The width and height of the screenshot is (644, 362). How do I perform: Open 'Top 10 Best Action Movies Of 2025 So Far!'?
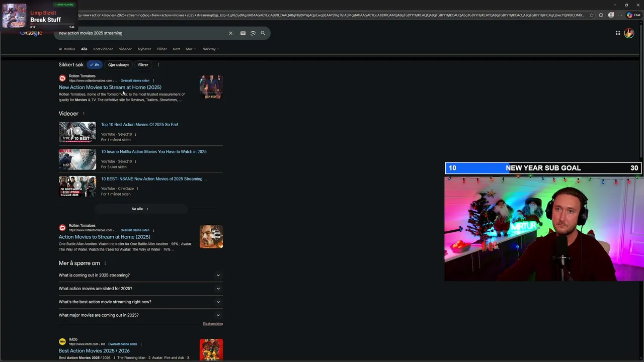click(139, 125)
